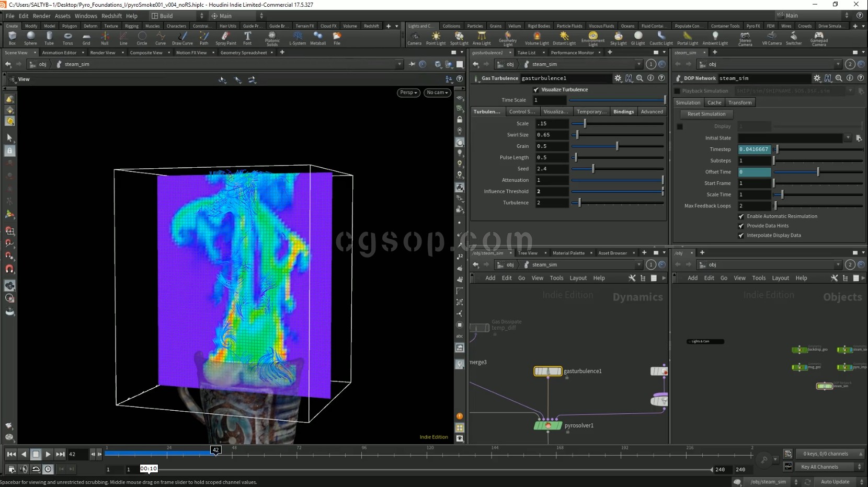The image size is (868, 487).
Task: Click the Reset Simulation button
Action: 706,114
